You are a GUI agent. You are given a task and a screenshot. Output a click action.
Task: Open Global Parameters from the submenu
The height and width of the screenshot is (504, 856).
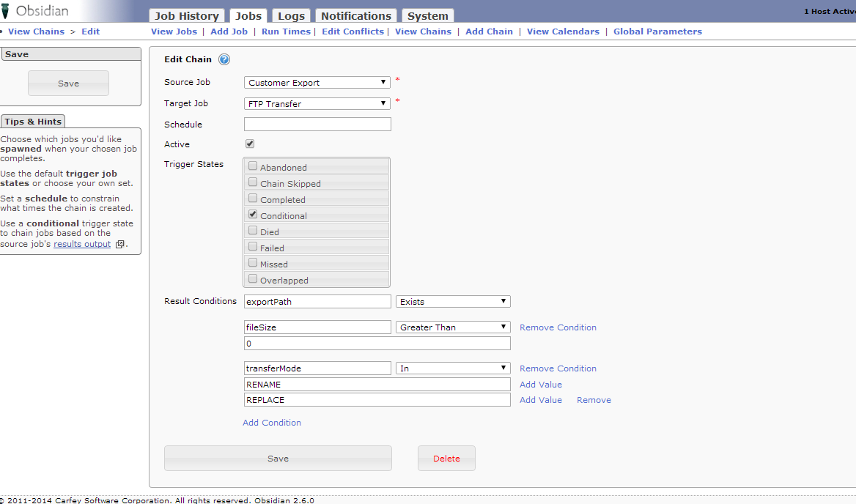click(657, 31)
